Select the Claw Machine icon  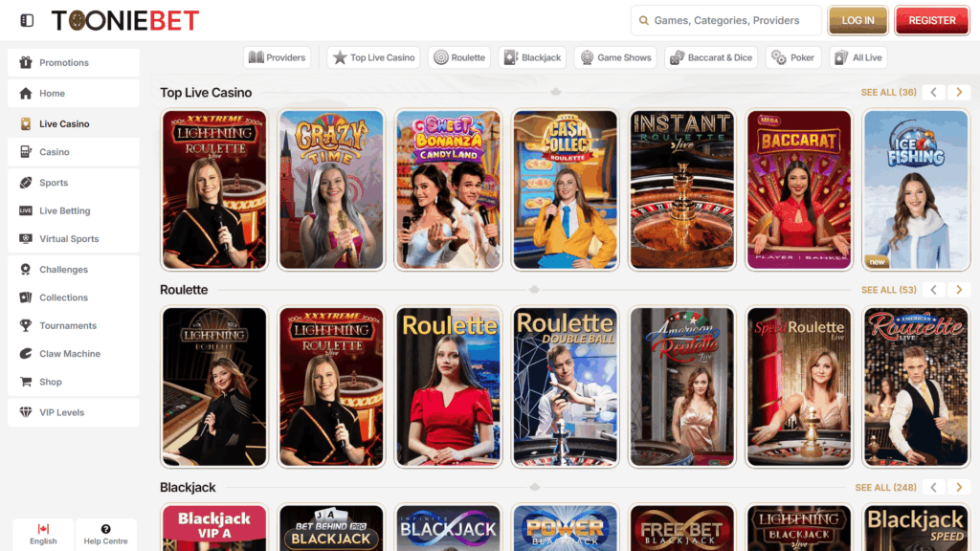coord(26,354)
